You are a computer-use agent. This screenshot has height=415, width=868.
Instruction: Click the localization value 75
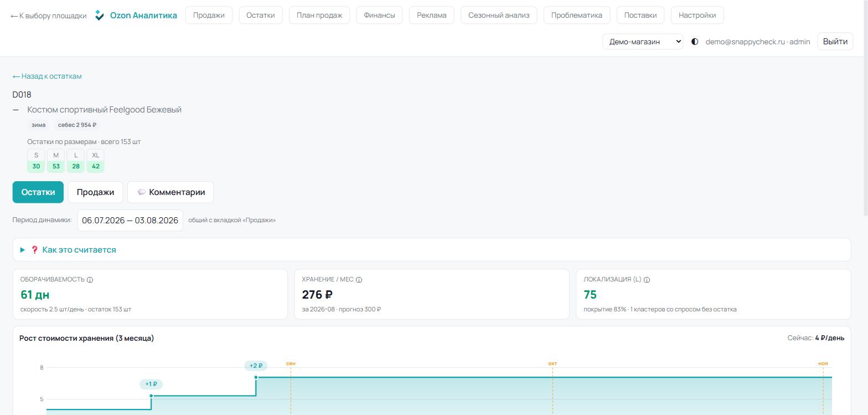590,295
